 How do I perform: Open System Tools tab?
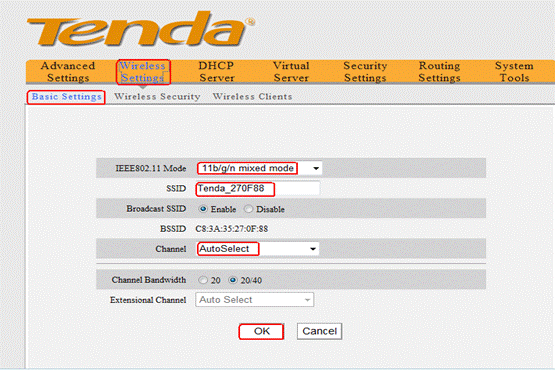click(x=514, y=72)
